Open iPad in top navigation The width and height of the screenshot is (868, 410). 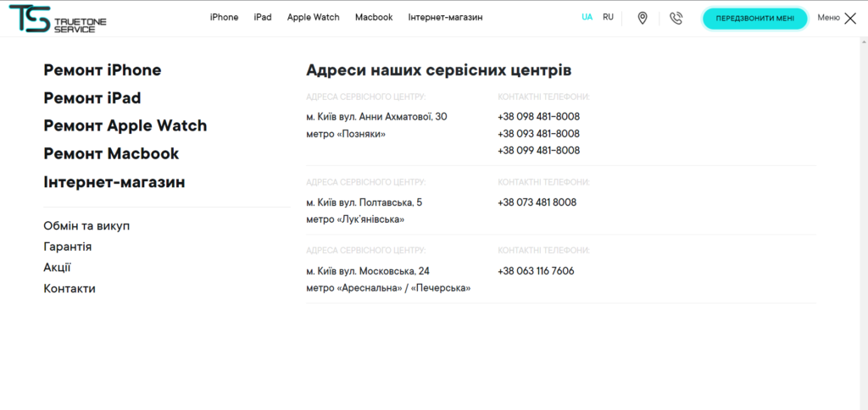263,17
